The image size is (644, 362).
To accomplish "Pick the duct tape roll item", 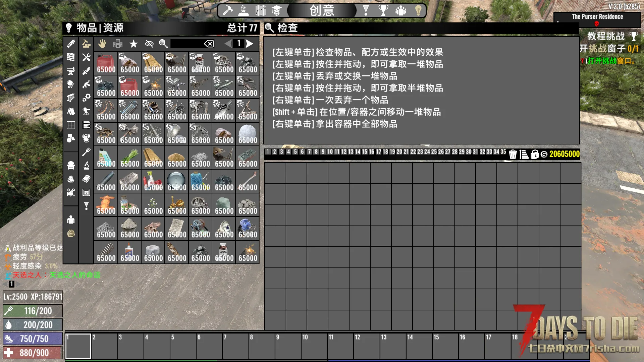I will pyautogui.click(x=153, y=252).
